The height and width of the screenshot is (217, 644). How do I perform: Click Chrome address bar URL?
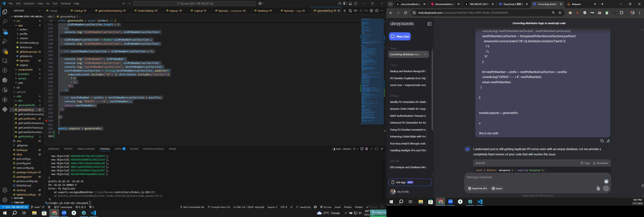click(463, 13)
